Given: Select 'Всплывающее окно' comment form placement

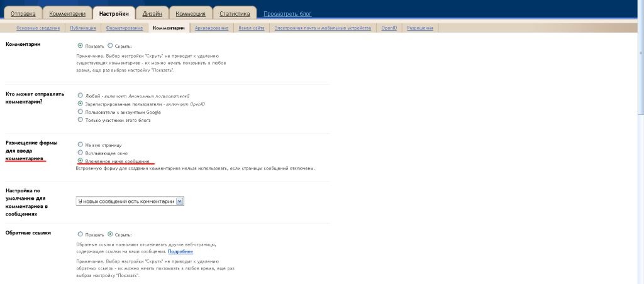Looking at the screenshot, I should tap(80, 153).
